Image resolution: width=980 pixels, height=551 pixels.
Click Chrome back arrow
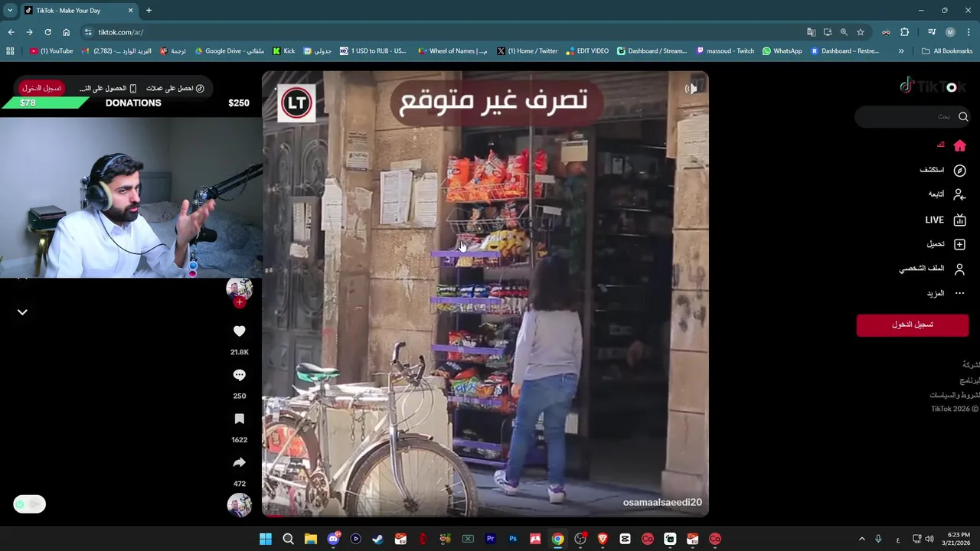point(11,32)
